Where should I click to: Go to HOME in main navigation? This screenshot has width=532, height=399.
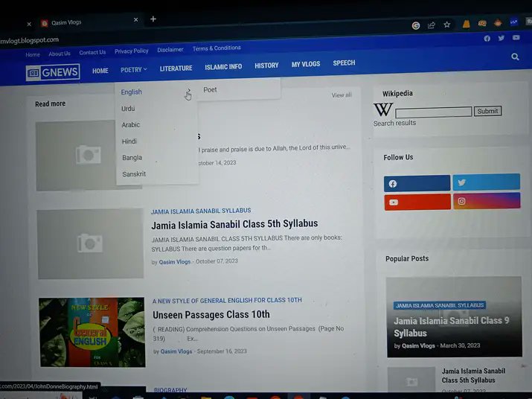click(x=100, y=71)
